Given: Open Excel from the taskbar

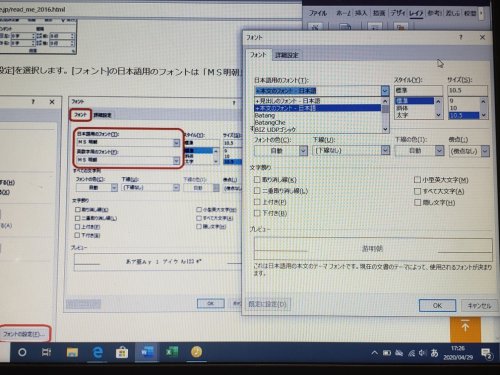Looking at the screenshot, I should click(x=172, y=352).
